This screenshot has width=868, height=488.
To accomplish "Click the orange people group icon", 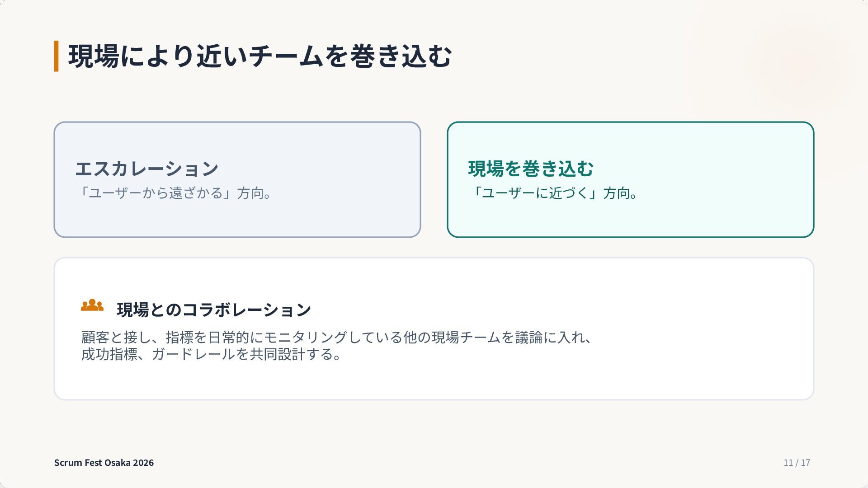I will pos(92,305).
